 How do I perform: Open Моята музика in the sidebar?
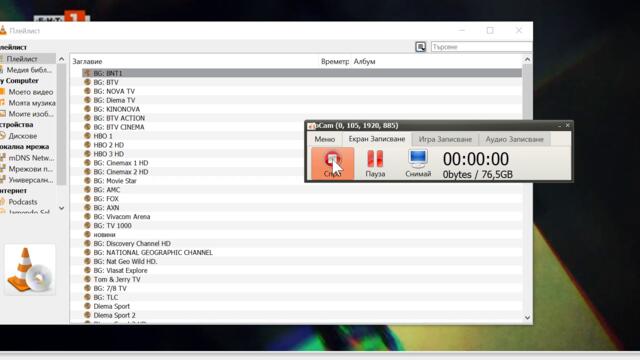click(28, 103)
